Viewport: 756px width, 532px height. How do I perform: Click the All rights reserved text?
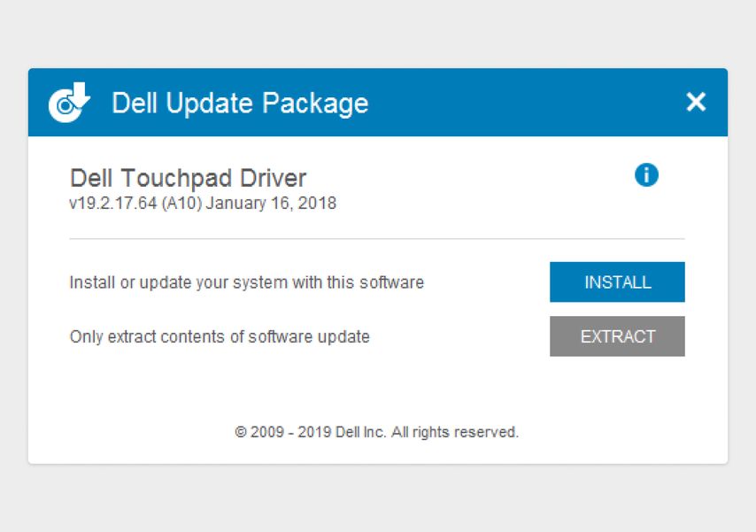point(455,432)
